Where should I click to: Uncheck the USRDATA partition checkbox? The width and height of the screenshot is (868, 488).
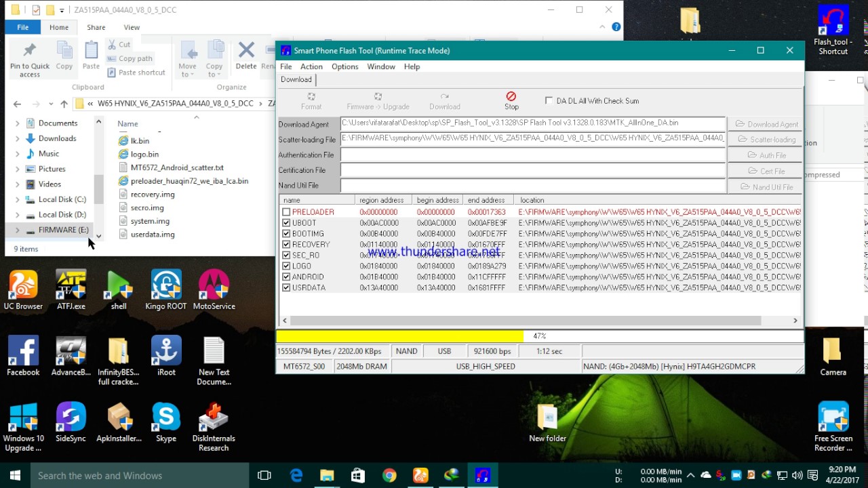click(x=286, y=288)
